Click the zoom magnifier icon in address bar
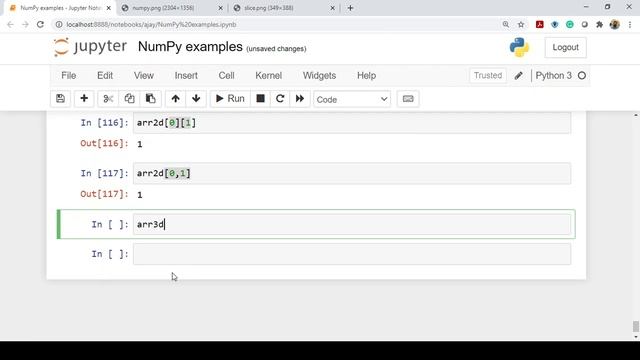This screenshot has width=640, height=360. pyautogui.click(x=506, y=24)
